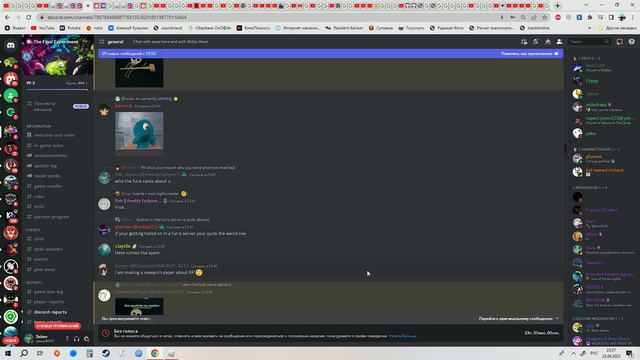The height and width of the screenshot is (360, 640).
Task: Open the Inbox icon in Discord header
Action: pos(620,42)
